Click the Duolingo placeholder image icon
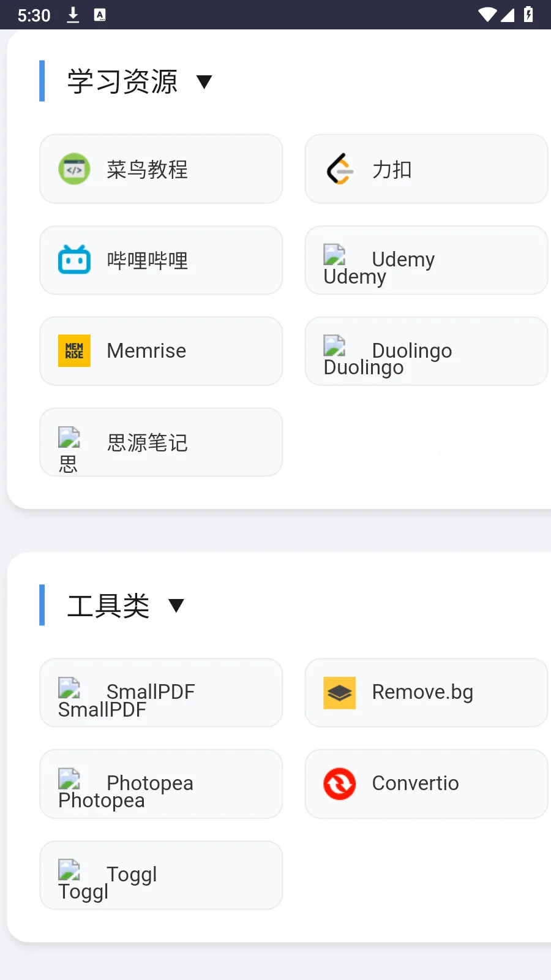Screen dimensions: 551x980 click(334, 347)
